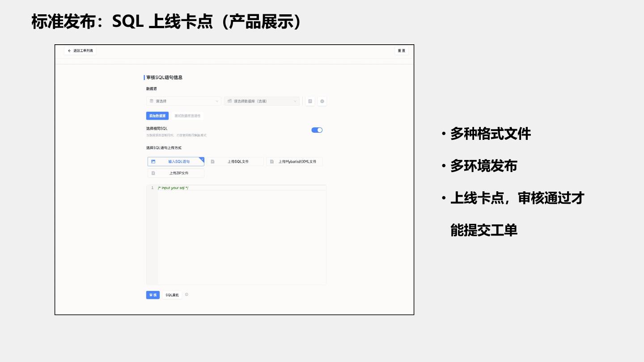Viewport: 644px width, 362px height.
Task: Click the round minus icon to remove data source
Action: tap(322, 101)
